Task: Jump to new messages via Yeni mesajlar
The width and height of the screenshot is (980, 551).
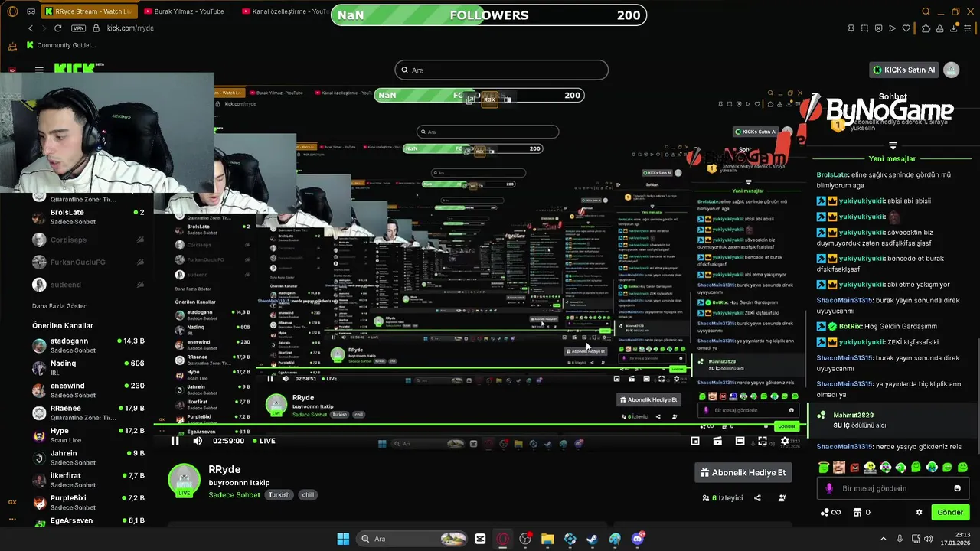Action: point(892,159)
